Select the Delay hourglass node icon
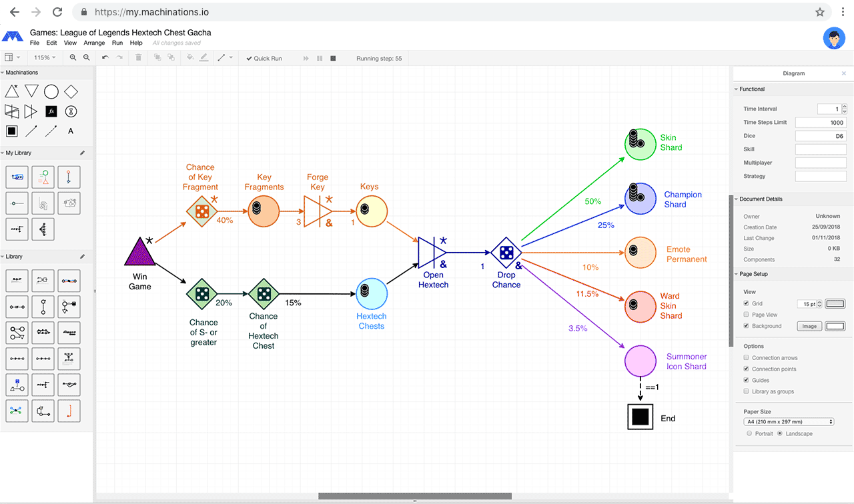The width and height of the screenshot is (854, 504). (x=71, y=111)
